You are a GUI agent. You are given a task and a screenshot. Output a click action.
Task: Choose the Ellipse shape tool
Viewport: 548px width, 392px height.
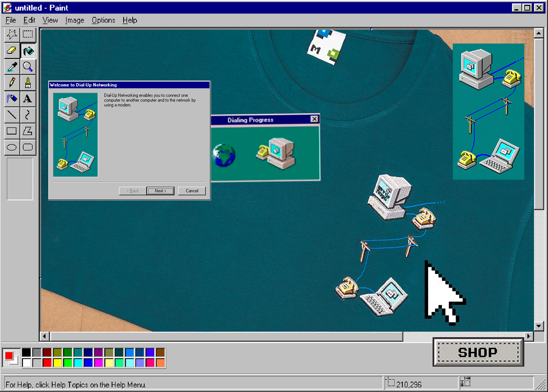pyautogui.click(x=12, y=147)
